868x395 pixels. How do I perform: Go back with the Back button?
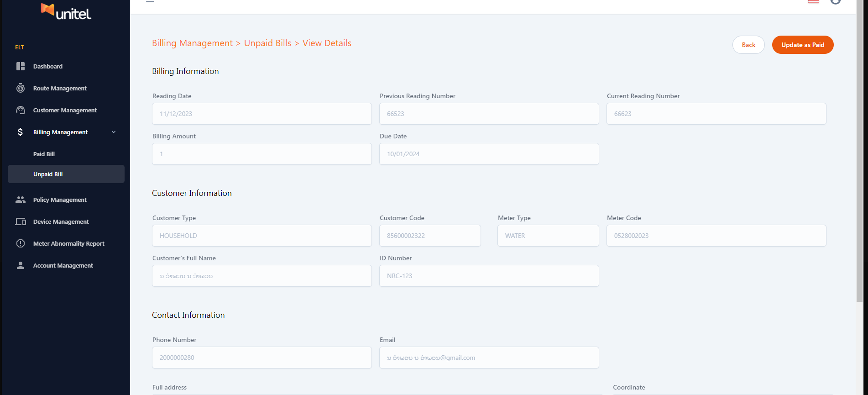(748, 45)
